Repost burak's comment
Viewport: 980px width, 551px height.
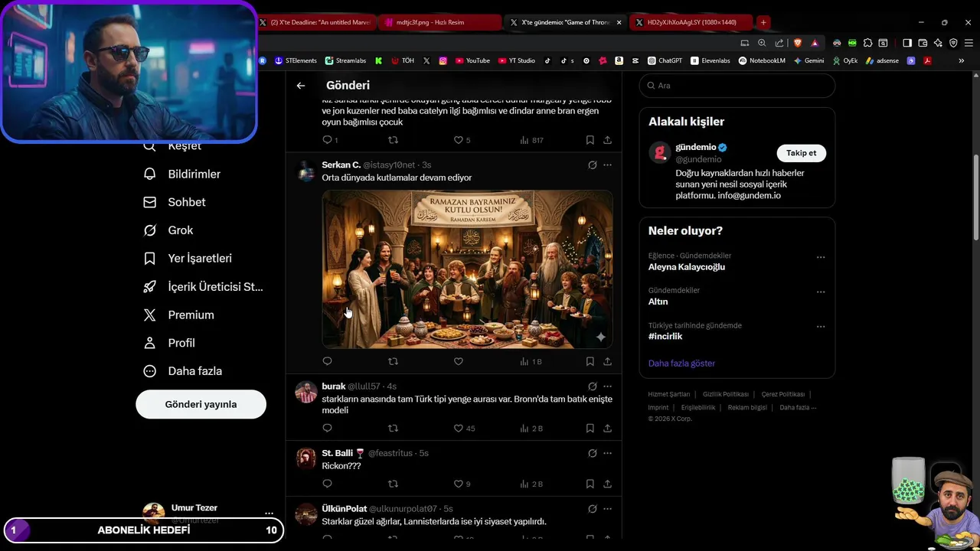click(393, 428)
